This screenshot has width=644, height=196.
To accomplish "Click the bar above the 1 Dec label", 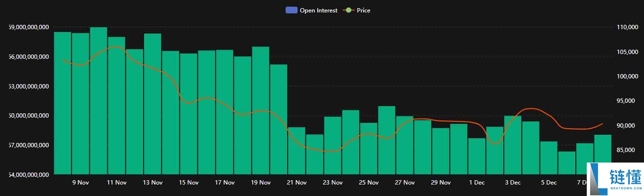I will pyautogui.click(x=477, y=156).
